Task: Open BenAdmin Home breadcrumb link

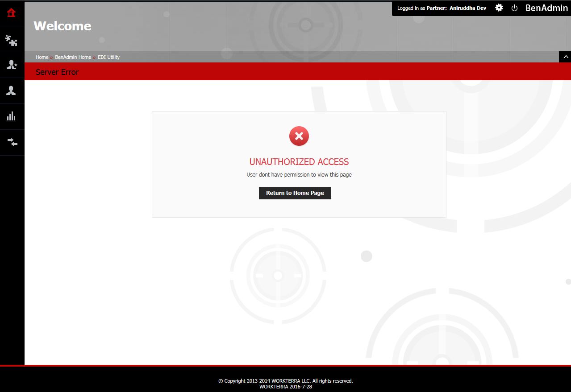Action: pyautogui.click(x=73, y=57)
